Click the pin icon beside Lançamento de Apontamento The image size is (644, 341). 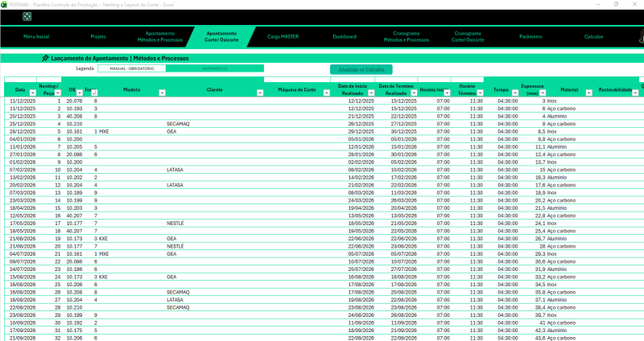click(45, 59)
